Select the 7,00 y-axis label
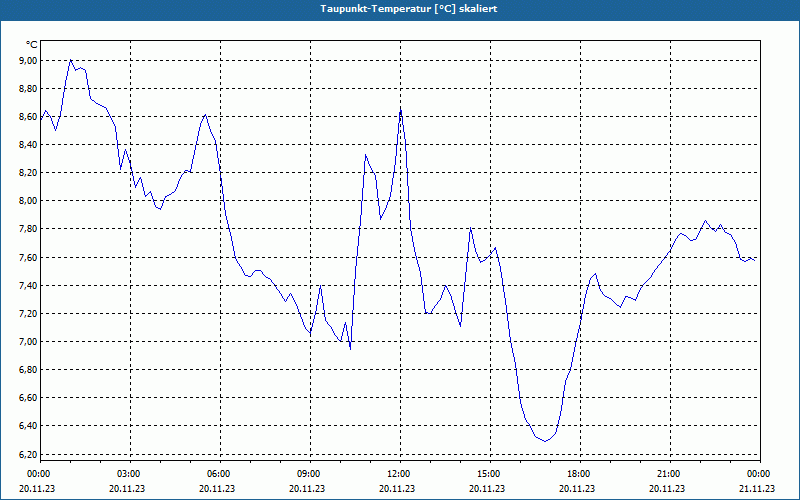 (29, 342)
